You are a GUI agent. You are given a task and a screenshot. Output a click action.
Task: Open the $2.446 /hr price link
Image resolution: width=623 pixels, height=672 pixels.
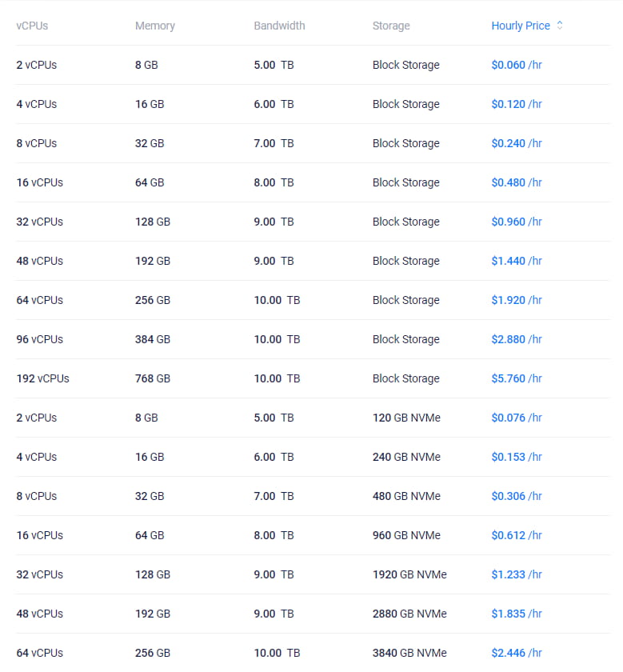517,653
